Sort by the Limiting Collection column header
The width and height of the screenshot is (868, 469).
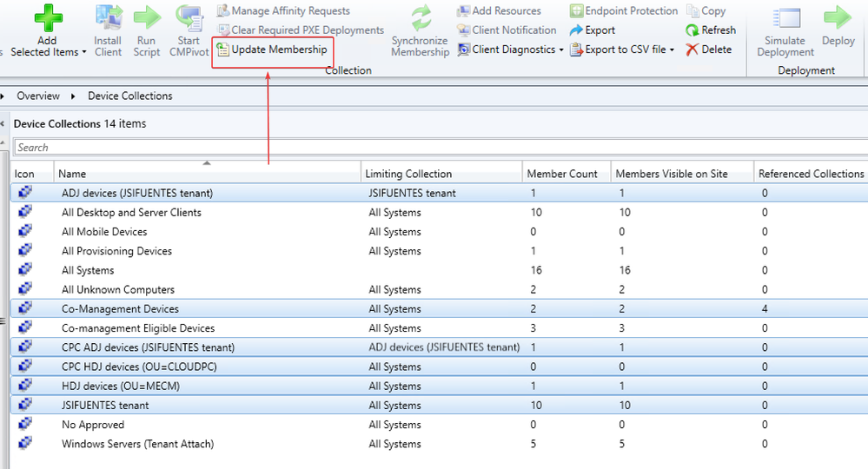click(441, 173)
